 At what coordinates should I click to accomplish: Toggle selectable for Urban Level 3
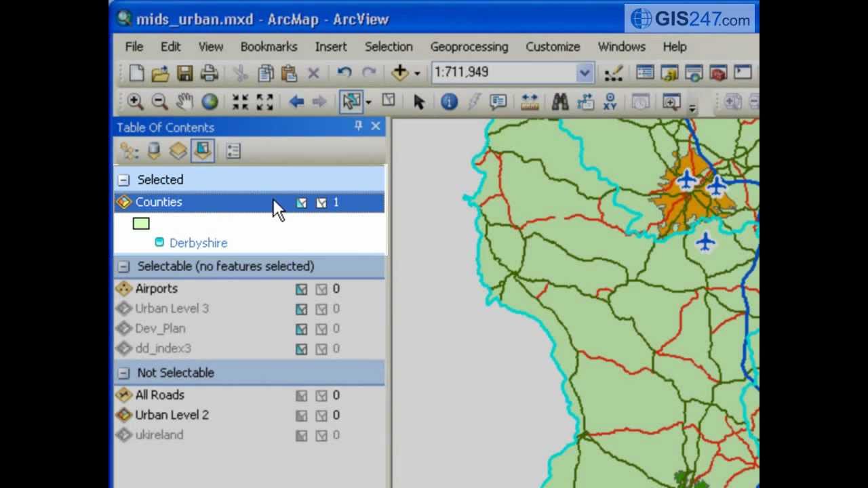click(x=302, y=309)
